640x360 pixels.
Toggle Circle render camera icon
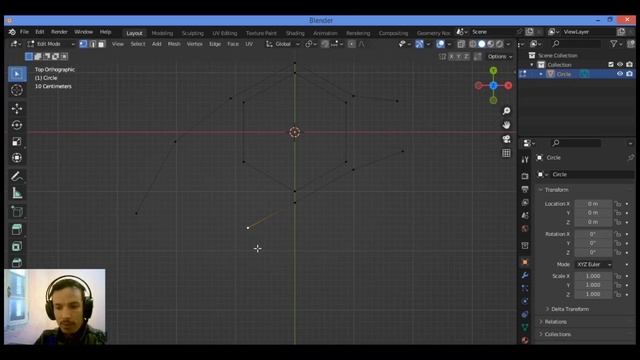[629, 74]
